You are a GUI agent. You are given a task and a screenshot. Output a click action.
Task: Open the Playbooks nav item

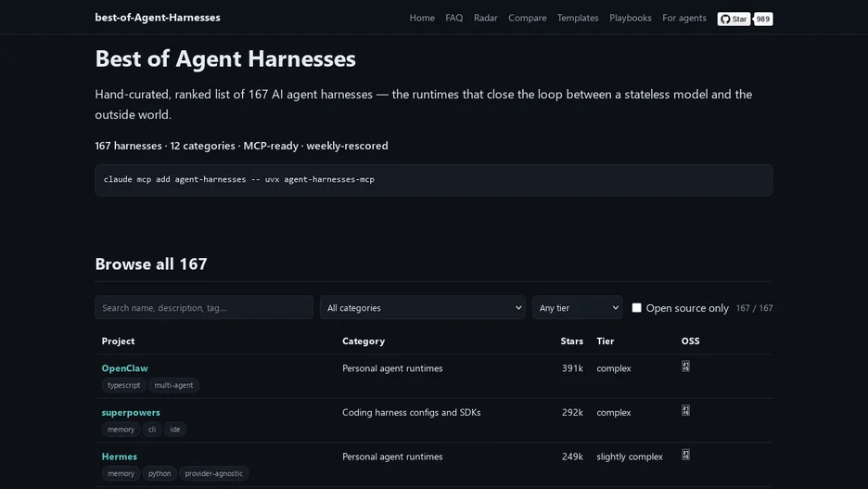click(x=630, y=18)
